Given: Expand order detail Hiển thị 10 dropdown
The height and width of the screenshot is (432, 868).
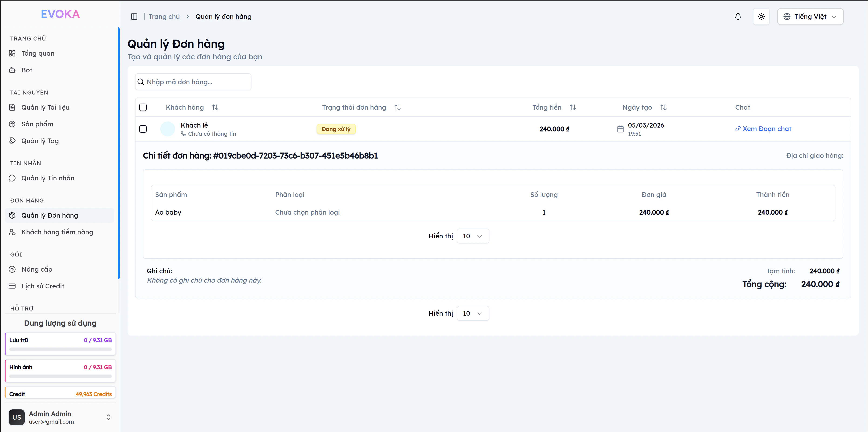Looking at the screenshot, I should pyautogui.click(x=472, y=236).
